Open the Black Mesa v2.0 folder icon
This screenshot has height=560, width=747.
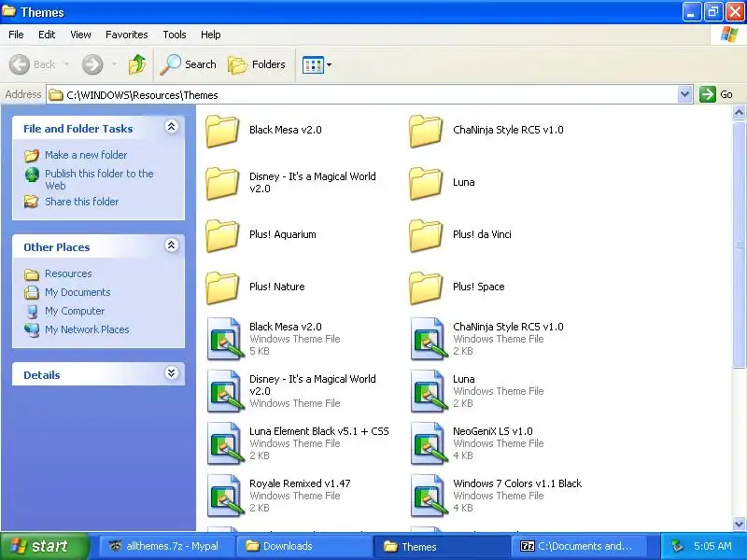tap(222, 131)
